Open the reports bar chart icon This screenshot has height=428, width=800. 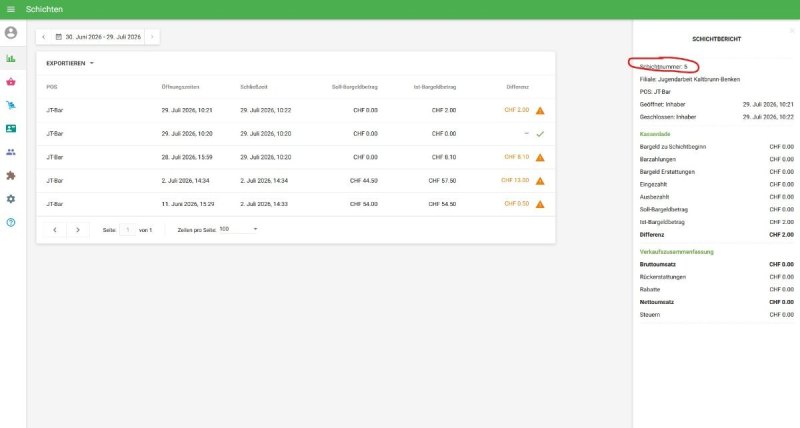click(11, 58)
